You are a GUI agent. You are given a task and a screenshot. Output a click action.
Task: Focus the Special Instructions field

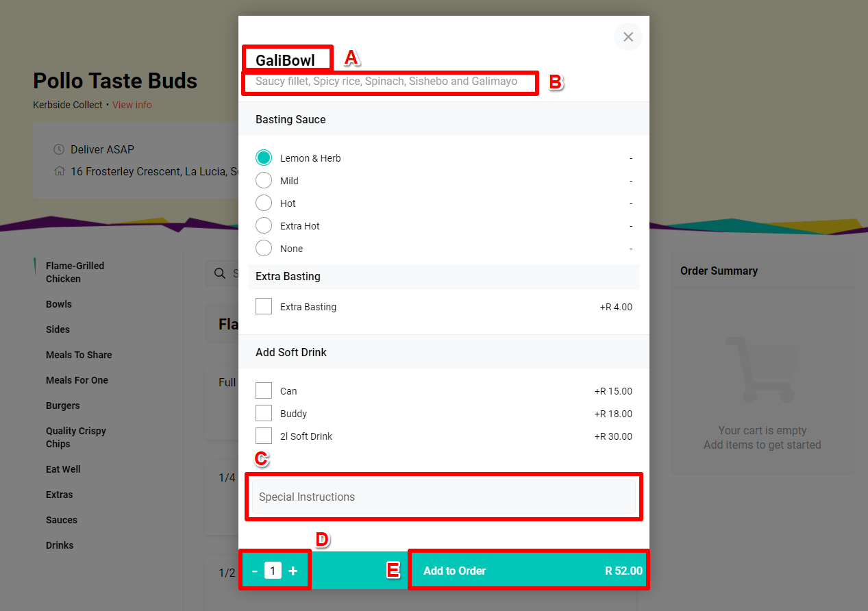click(x=444, y=497)
